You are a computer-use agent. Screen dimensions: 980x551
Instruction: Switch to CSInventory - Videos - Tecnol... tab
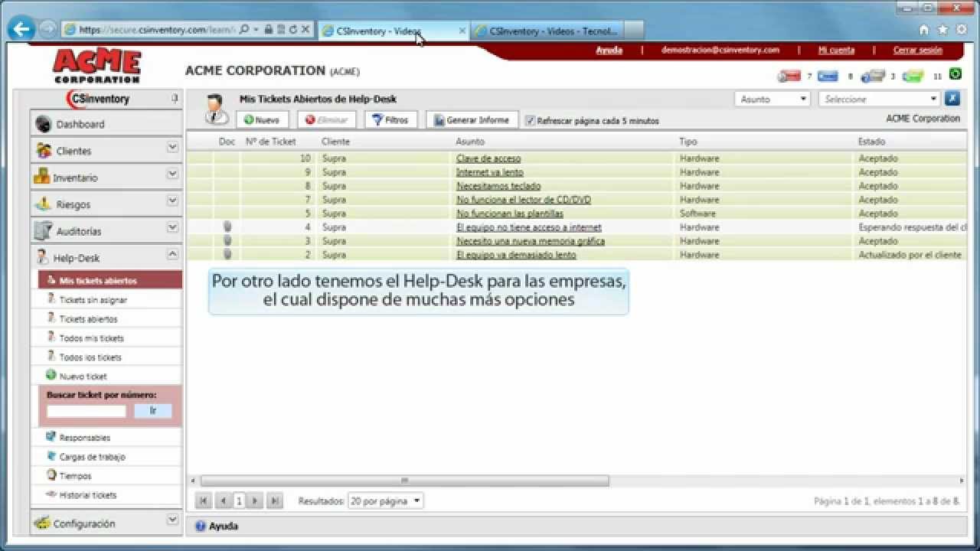click(x=547, y=31)
